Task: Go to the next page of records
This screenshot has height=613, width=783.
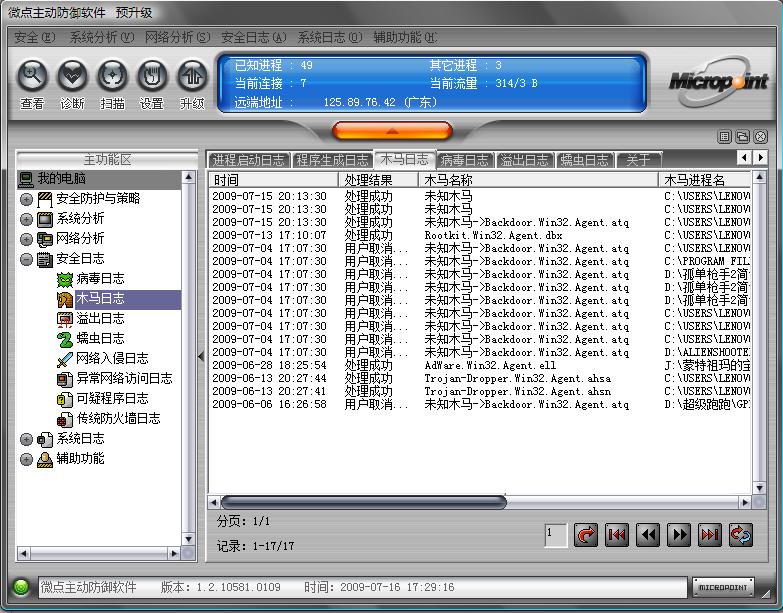Action: click(679, 535)
